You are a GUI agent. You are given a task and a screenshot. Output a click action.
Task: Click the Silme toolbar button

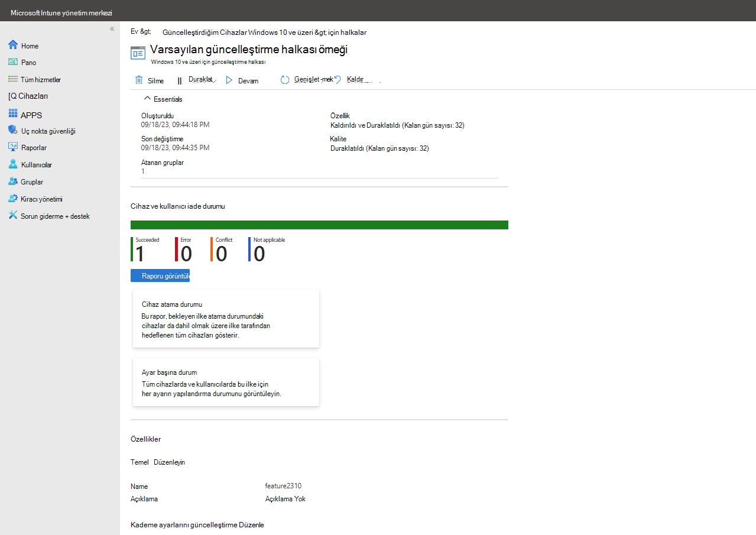click(150, 80)
